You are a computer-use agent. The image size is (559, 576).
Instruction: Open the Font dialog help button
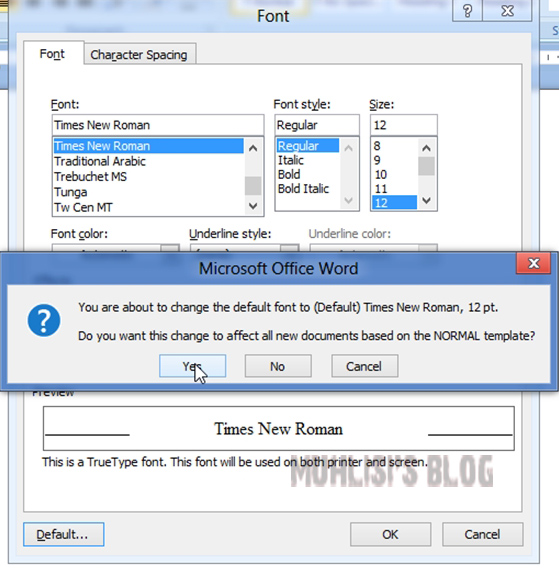click(x=468, y=11)
